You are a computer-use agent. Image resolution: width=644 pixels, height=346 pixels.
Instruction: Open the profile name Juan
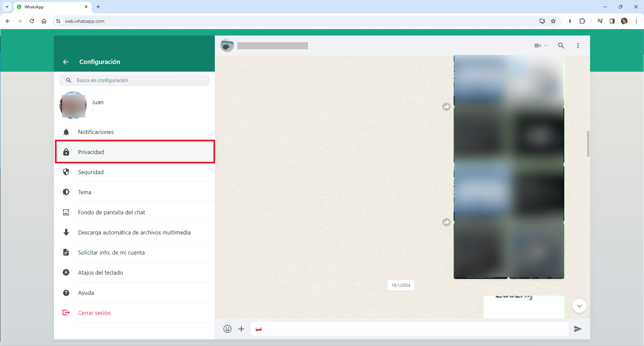98,102
